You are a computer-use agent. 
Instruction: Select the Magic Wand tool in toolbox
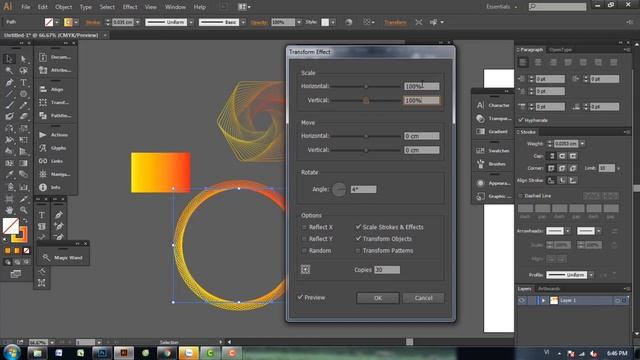pyautogui.click(x=9, y=71)
